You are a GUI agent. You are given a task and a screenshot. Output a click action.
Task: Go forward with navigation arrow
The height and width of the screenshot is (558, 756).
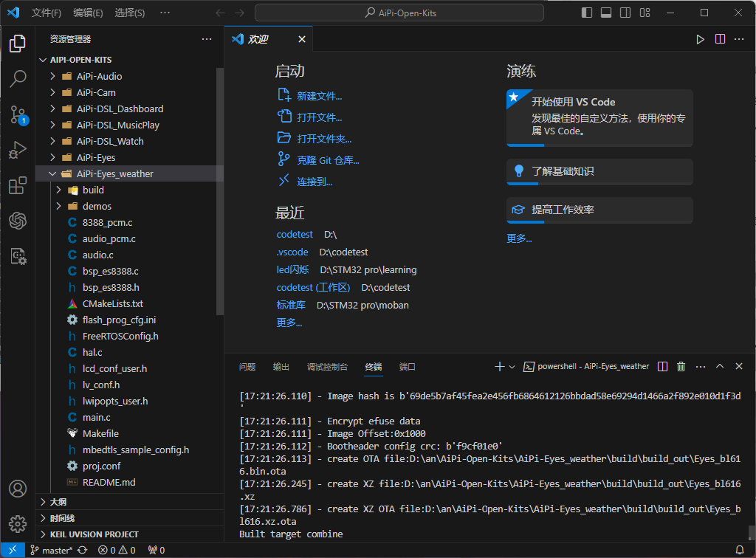239,13
